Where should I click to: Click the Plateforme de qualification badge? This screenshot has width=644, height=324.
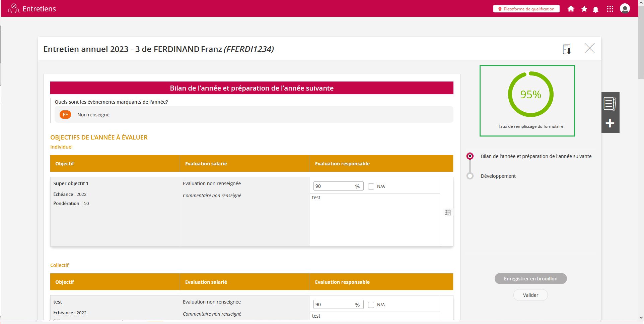(526, 9)
